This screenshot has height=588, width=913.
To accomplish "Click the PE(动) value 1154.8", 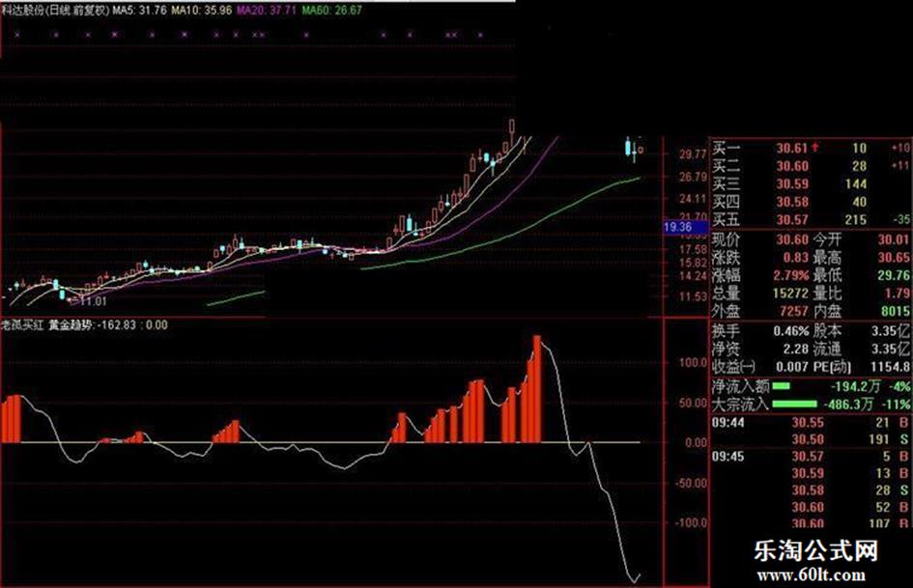I will click(890, 367).
